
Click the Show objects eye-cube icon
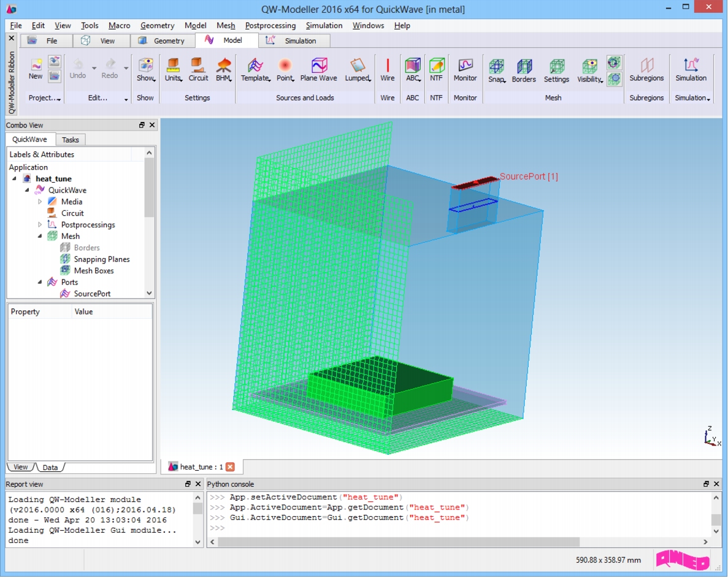145,69
